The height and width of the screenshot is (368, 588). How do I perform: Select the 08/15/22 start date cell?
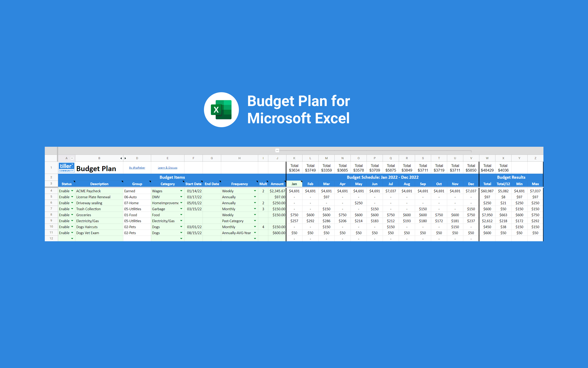click(193, 233)
